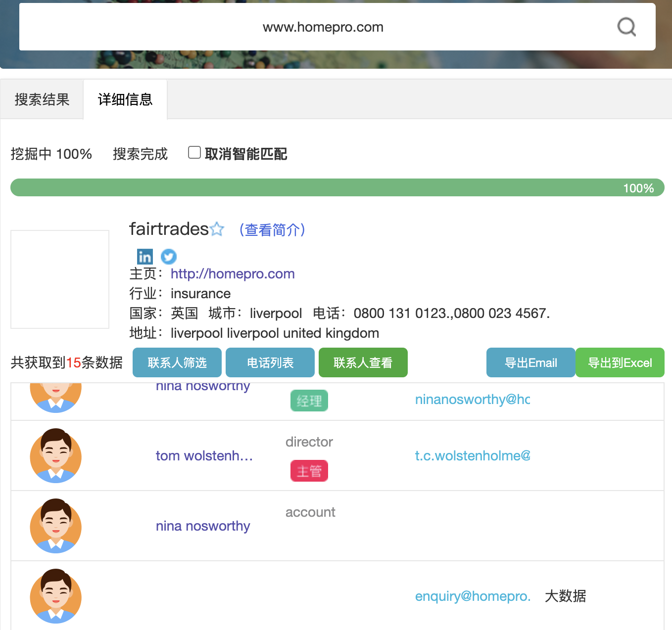Click the t.c.wolstenholme@ email link
The image size is (672, 630).
(473, 455)
